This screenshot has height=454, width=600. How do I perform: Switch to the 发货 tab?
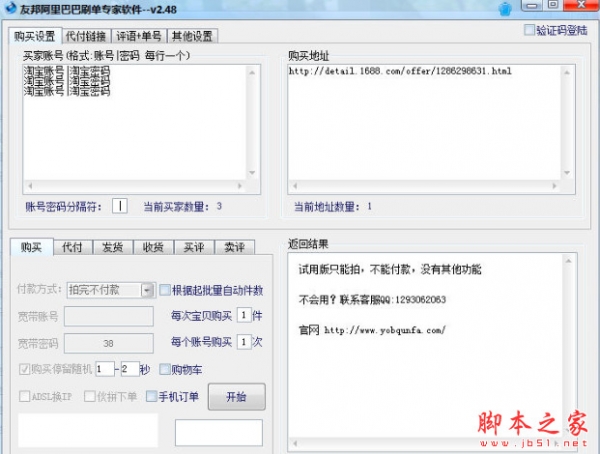point(113,247)
